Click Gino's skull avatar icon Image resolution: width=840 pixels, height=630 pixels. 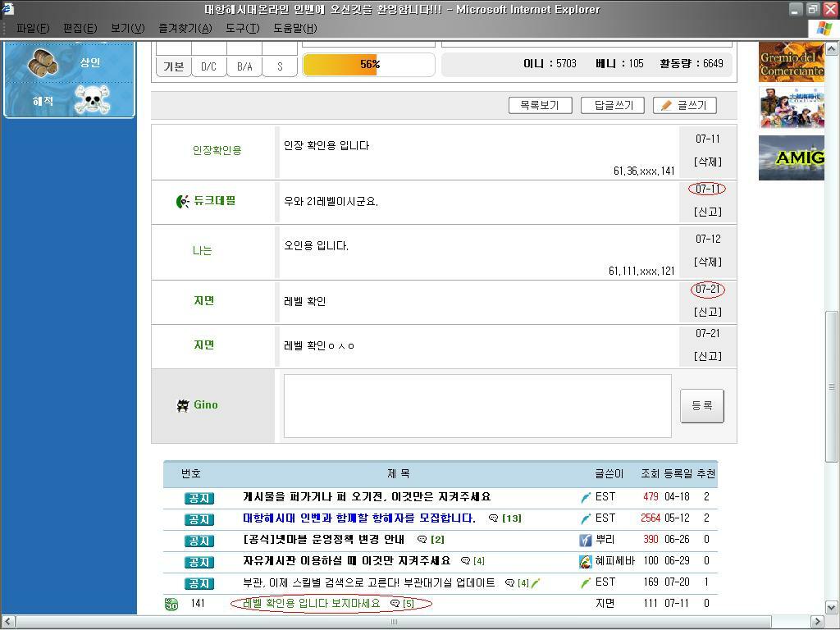coord(184,404)
